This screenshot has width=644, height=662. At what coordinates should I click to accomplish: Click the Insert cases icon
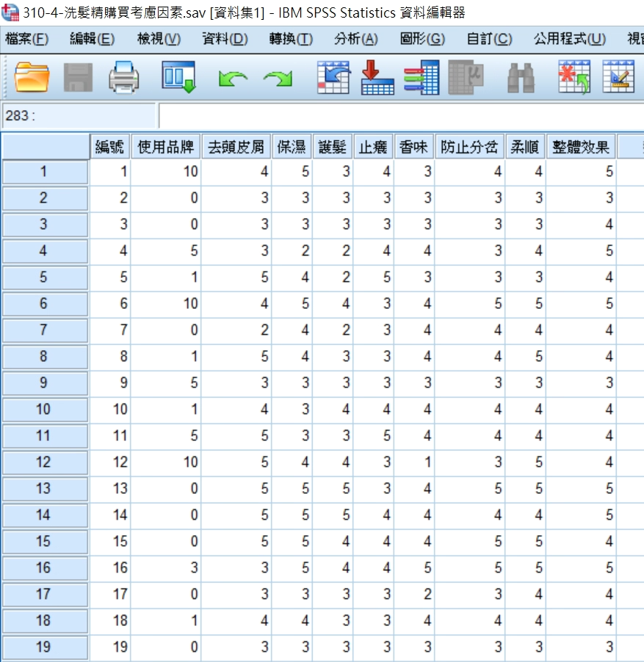click(x=574, y=76)
